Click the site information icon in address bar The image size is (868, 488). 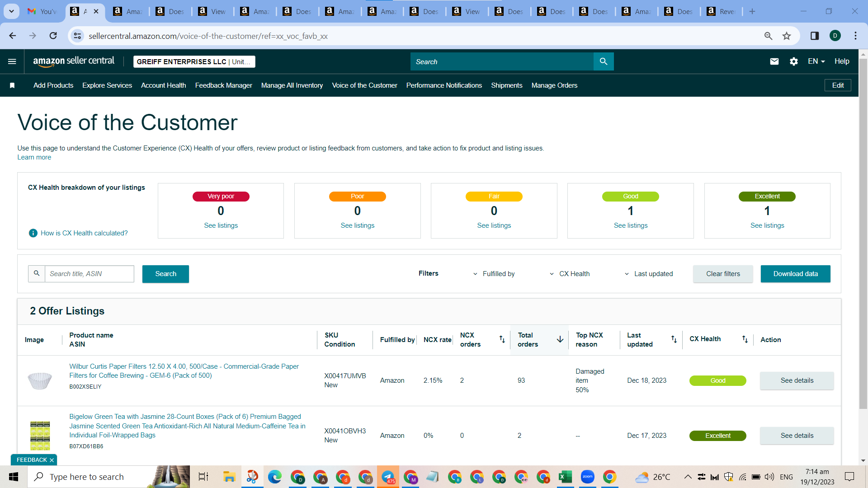(x=77, y=36)
